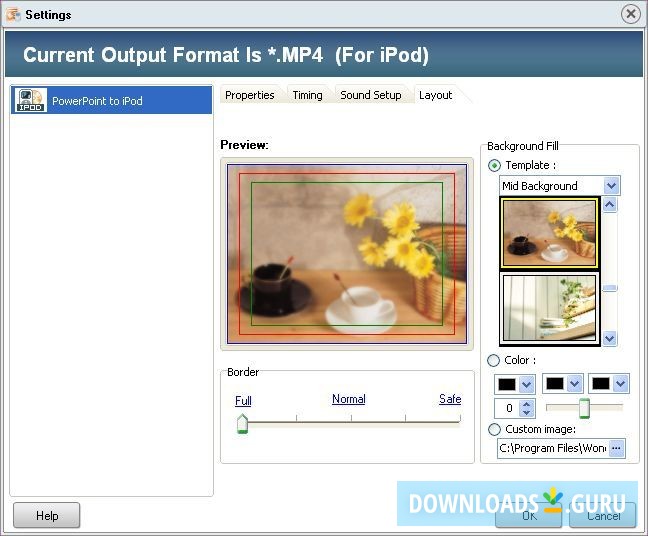Viewport: 648px width, 536px height.
Task: Choose the window and plant template thumbnail
Action: [x=549, y=308]
